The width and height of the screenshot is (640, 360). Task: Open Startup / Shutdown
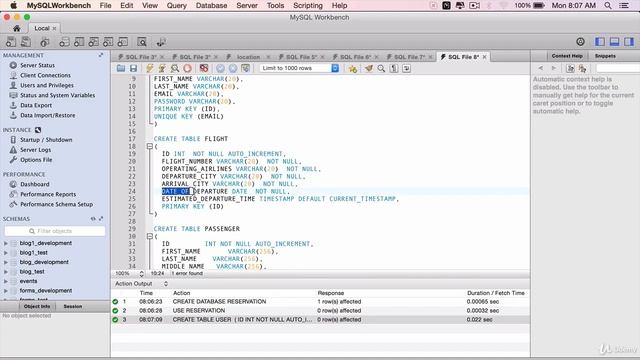coord(46,140)
